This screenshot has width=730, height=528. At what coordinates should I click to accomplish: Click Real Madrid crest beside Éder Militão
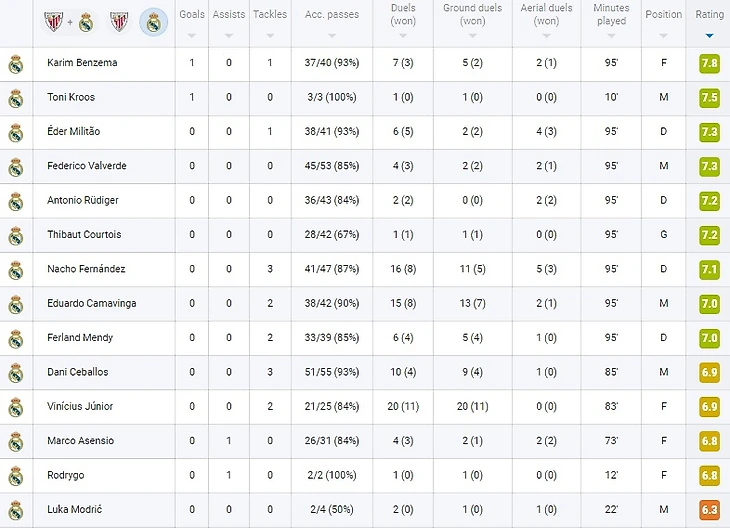point(16,133)
